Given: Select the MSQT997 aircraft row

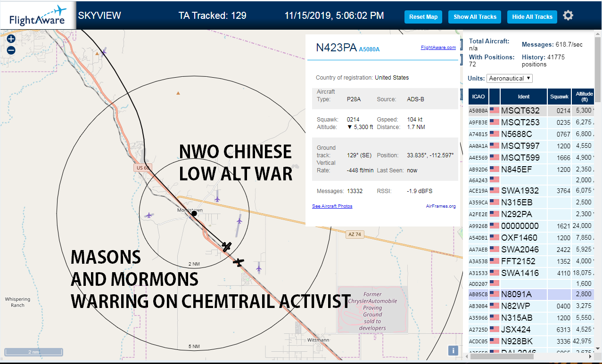Looking at the screenshot, I should 532,146.
